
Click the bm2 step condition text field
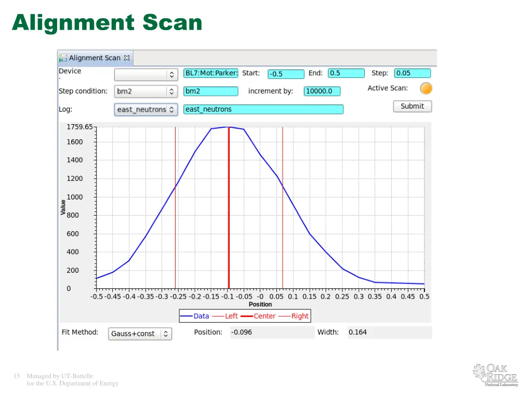click(x=211, y=91)
